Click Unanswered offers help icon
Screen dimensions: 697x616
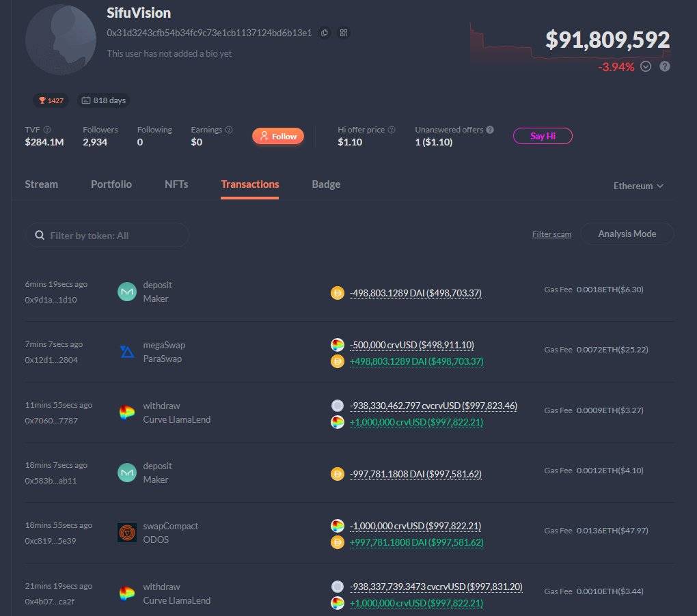[490, 130]
